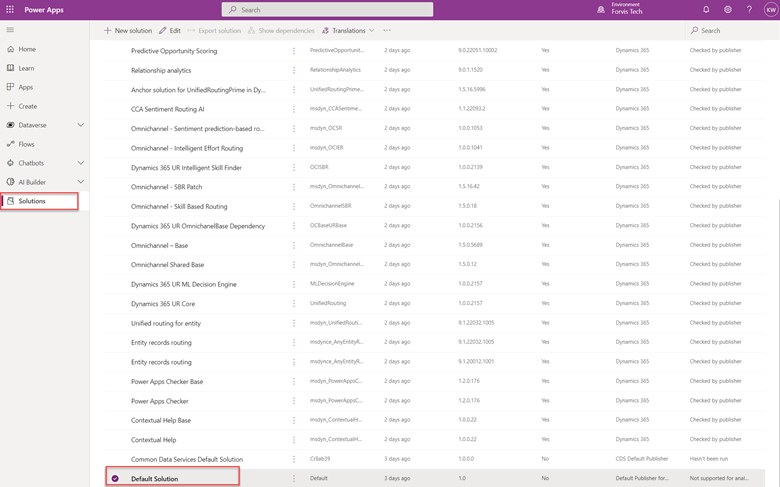Click the help question mark icon
The width and height of the screenshot is (780, 487).
pyautogui.click(x=749, y=9)
